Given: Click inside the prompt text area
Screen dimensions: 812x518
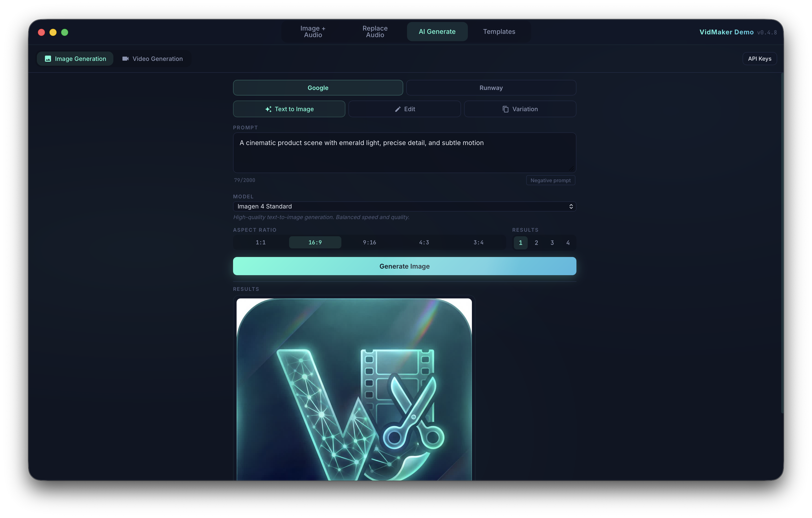Looking at the screenshot, I should coord(404,153).
